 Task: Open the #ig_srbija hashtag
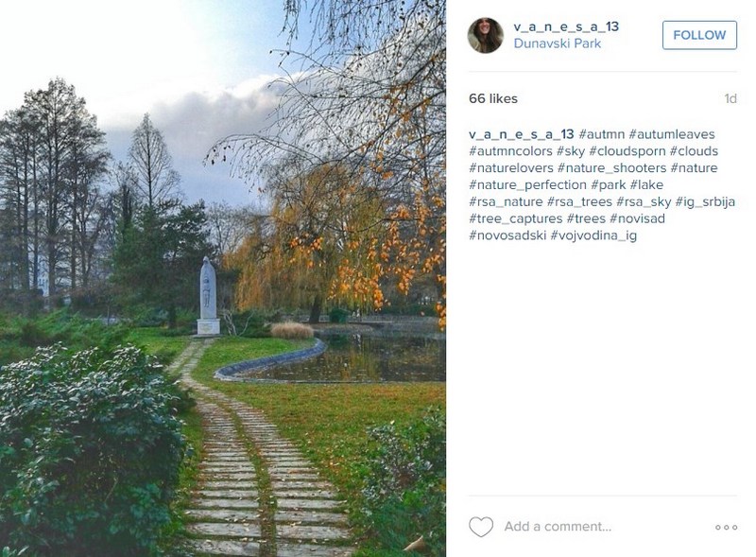click(x=705, y=201)
